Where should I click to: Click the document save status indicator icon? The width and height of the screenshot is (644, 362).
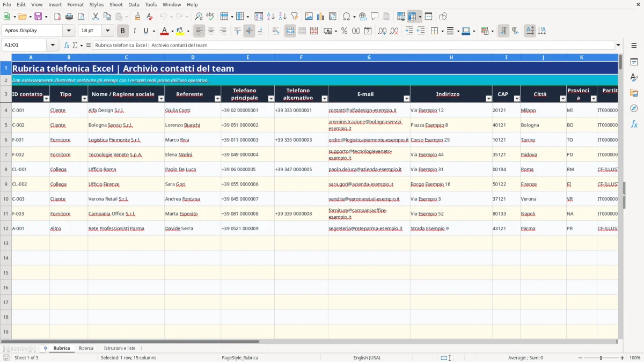(x=6, y=358)
